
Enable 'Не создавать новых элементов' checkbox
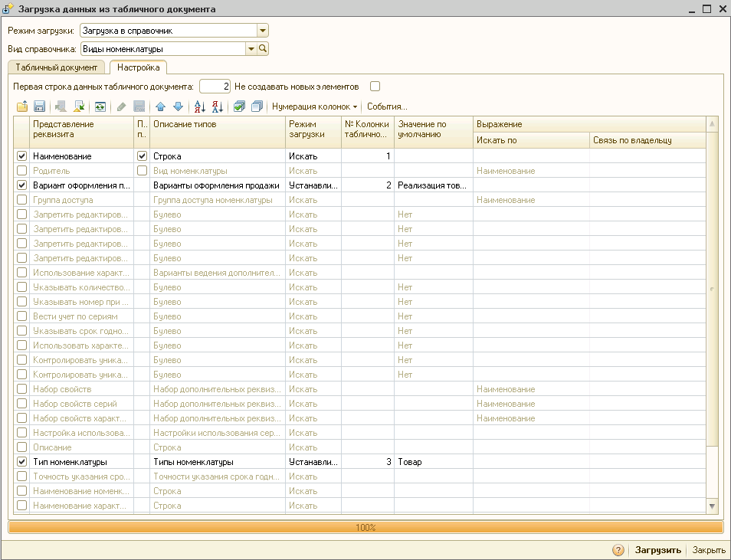tap(375, 86)
